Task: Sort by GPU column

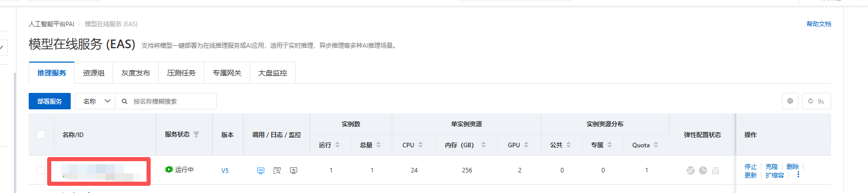Action: pos(526,145)
